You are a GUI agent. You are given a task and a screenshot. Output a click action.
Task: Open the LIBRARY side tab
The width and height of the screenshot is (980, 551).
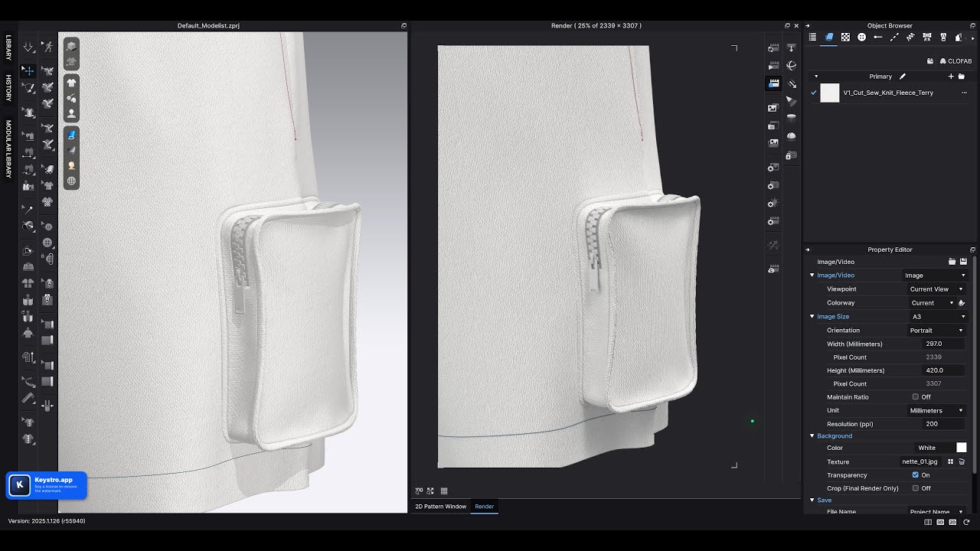pyautogui.click(x=8, y=47)
